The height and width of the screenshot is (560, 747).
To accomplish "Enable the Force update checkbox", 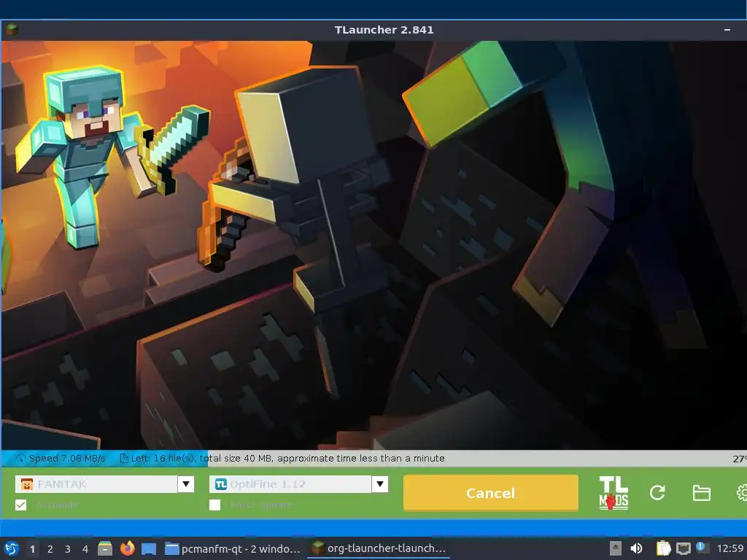I will point(215,505).
